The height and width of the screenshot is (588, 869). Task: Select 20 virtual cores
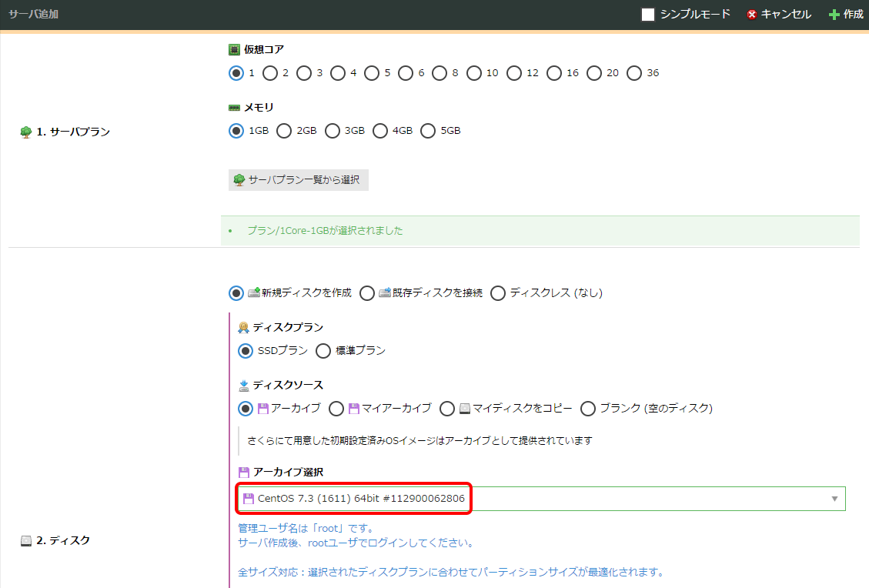(x=594, y=73)
